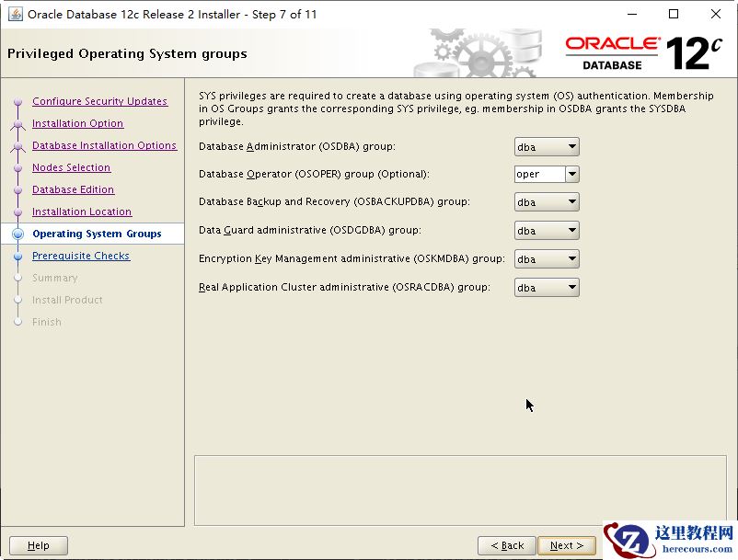Go to Installation Option step

[77, 123]
